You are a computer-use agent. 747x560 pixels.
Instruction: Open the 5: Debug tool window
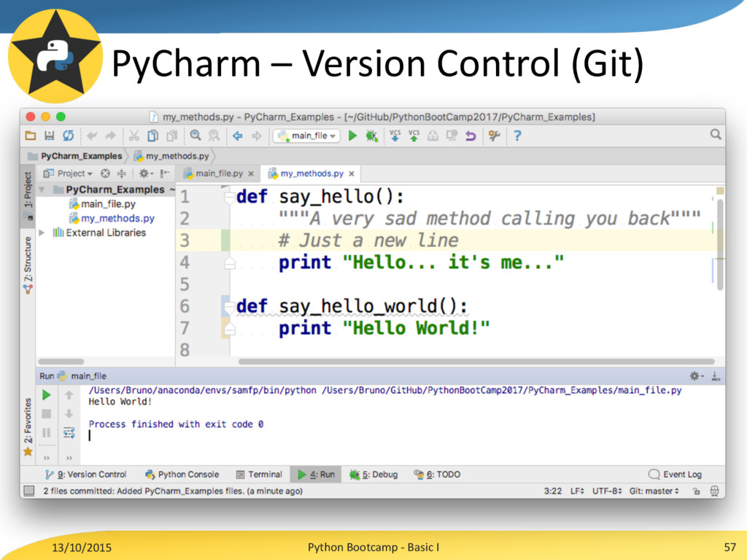coord(373,474)
